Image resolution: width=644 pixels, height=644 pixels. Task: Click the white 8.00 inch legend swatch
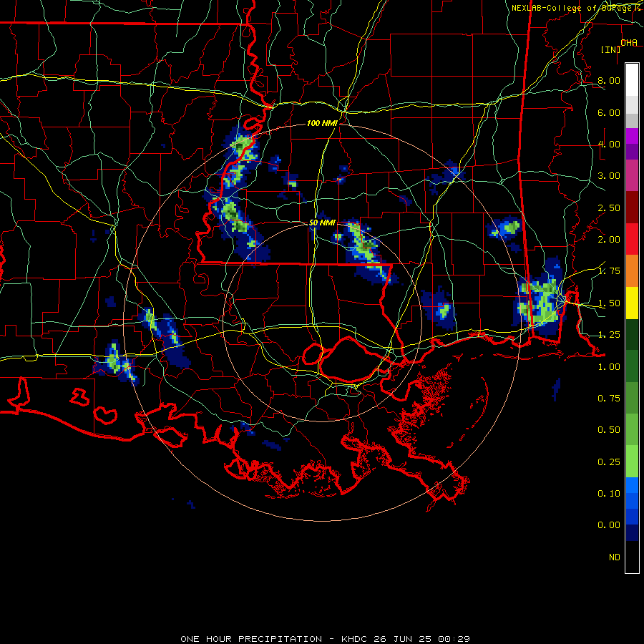(632, 79)
